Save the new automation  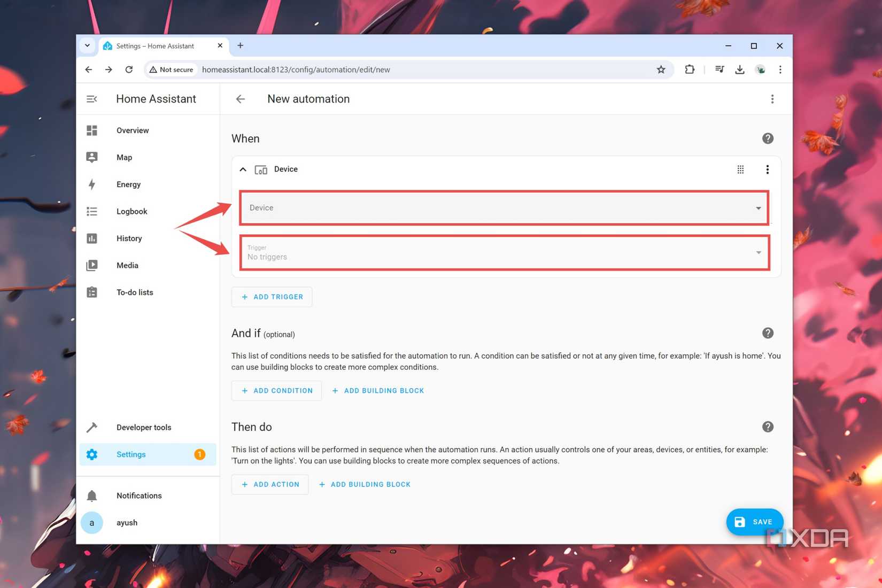(754, 522)
